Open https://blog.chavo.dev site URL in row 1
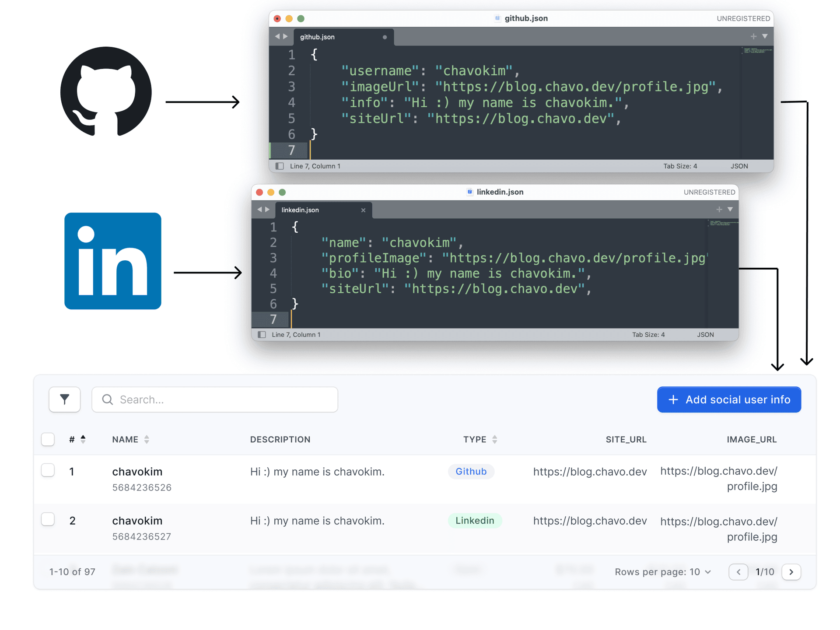The image size is (840, 630). 590,472
